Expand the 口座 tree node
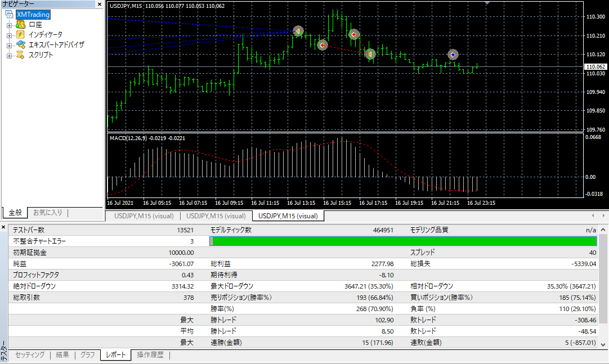 pos(9,25)
